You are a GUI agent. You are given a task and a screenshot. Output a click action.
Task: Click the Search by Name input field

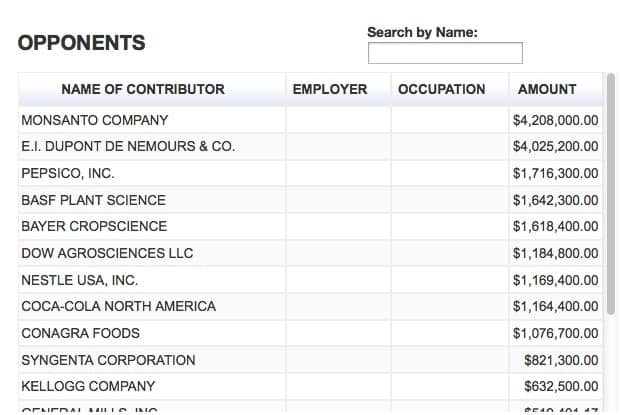[x=445, y=53]
